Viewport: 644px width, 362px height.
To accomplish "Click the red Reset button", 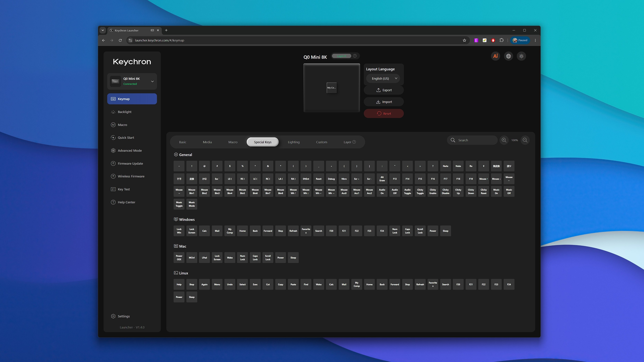I will [x=384, y=113].
